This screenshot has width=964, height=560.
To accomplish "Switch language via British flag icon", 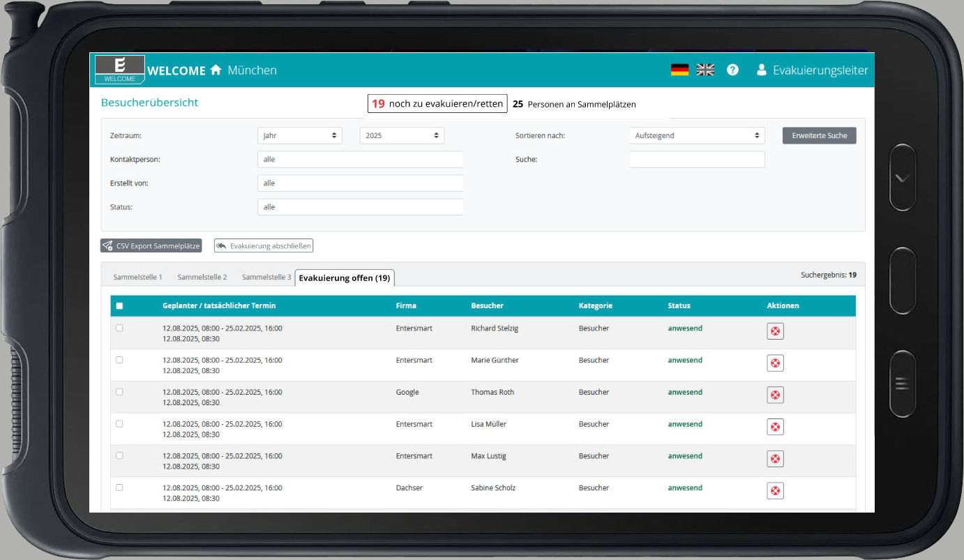I will (705, 70).
